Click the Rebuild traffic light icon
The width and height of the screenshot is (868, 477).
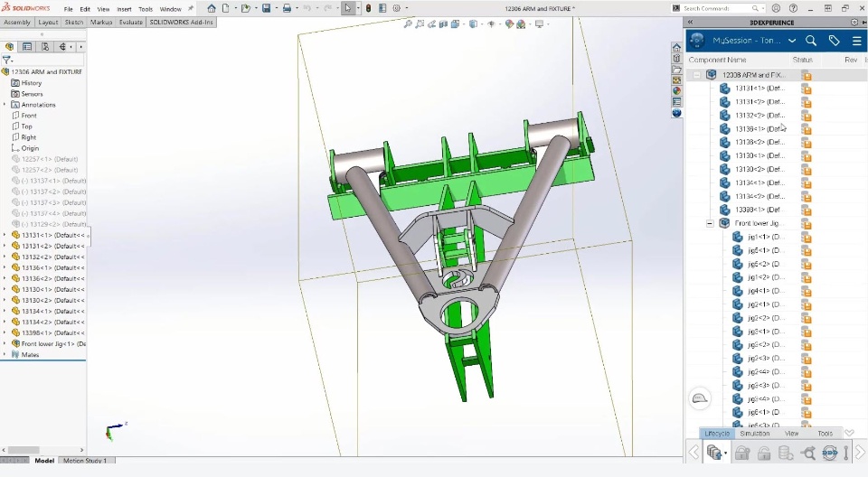pos(368,8)
